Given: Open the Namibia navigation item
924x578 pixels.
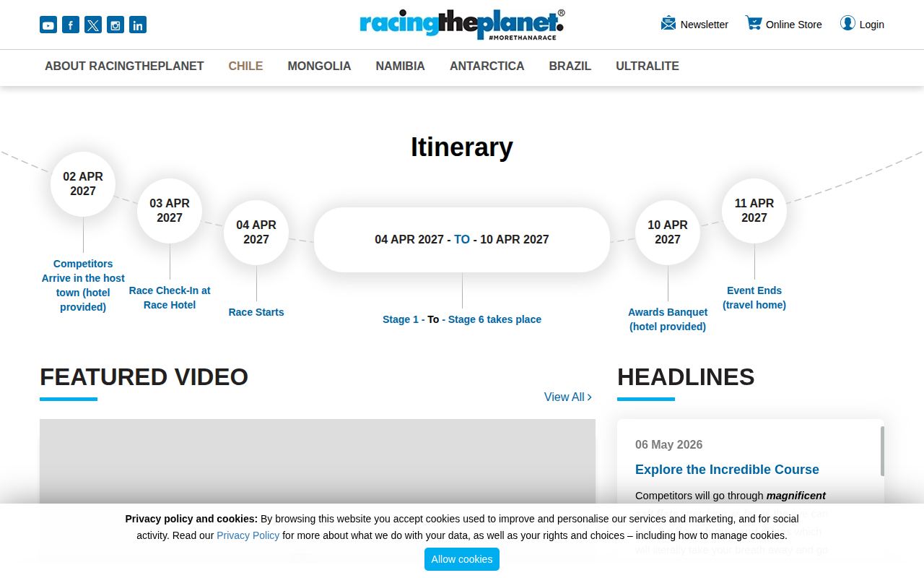Looking at the screenshot, I should pos(400,66).
